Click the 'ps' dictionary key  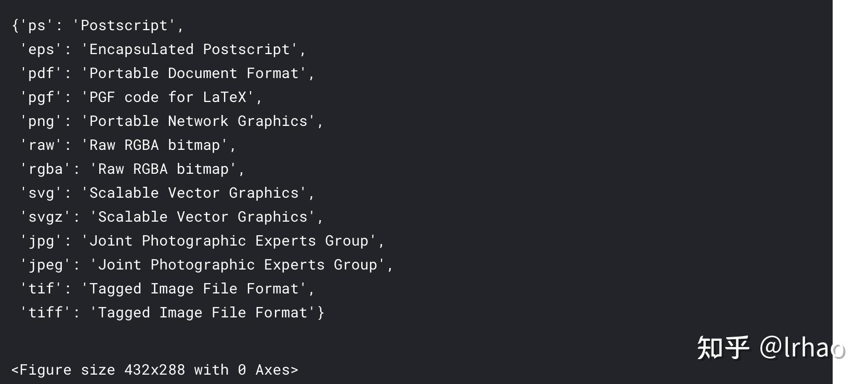[x=37, y=25]
